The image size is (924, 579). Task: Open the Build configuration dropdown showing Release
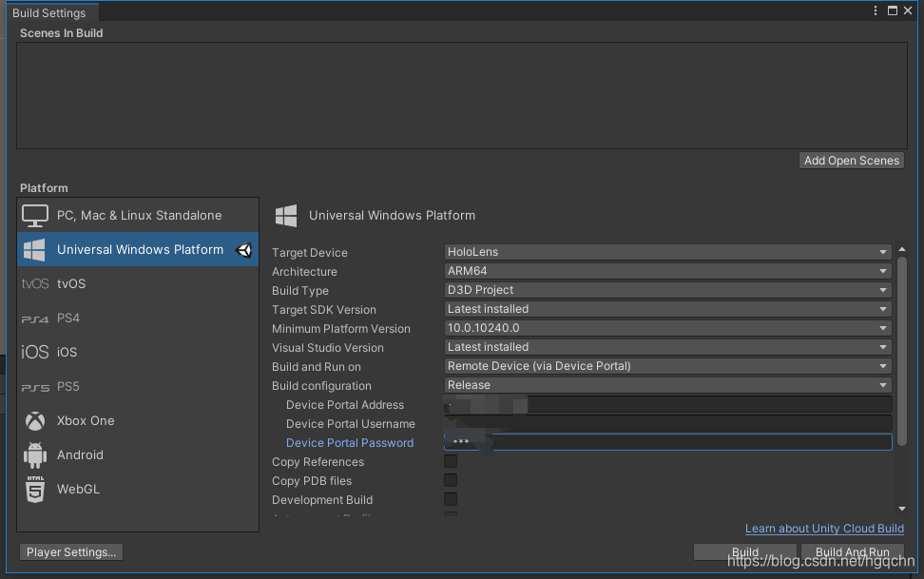click(x=667, y=385)
